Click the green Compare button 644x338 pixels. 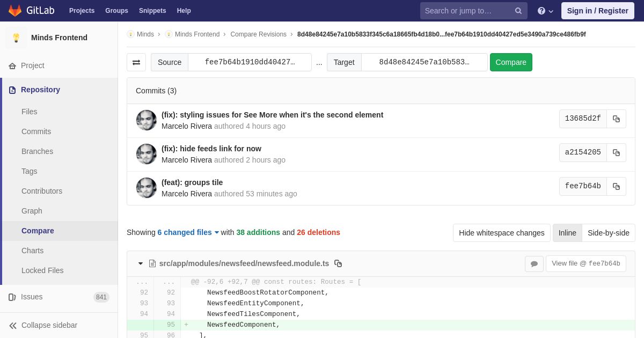[x=511, y=62]
